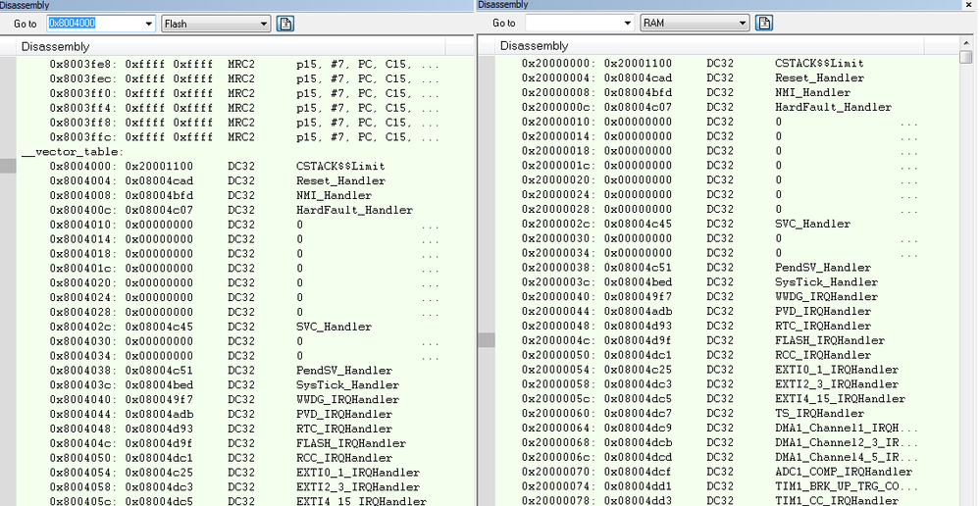Open the RAM memory zone dropdown
This screenshot has height=506, width=980.
tap(695, 24)
